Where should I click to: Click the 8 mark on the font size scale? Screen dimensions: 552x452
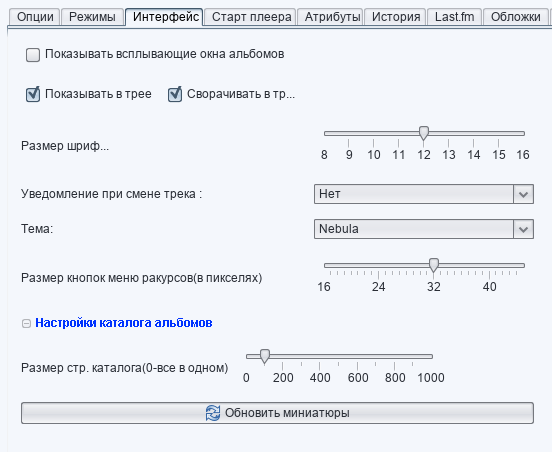point(324,155)
